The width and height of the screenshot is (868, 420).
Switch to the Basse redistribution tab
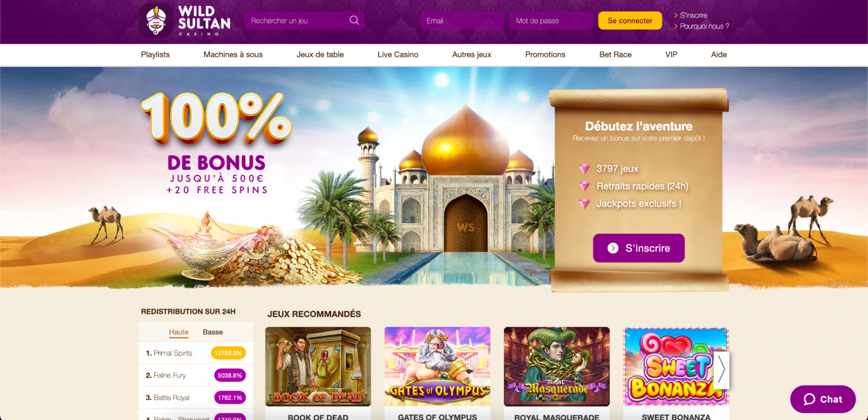pyautogui.click(x=212, y=332)
